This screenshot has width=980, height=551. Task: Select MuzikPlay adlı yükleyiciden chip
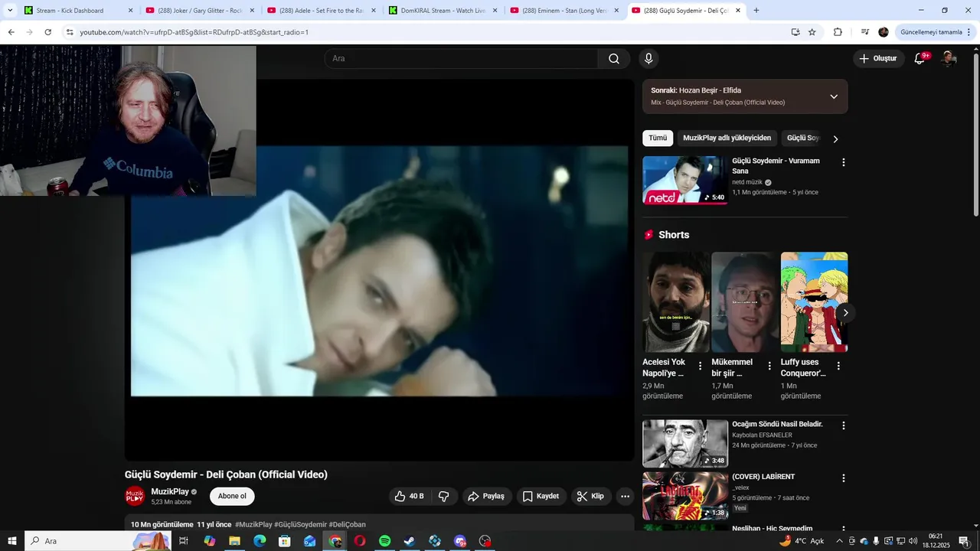point(727,138)
